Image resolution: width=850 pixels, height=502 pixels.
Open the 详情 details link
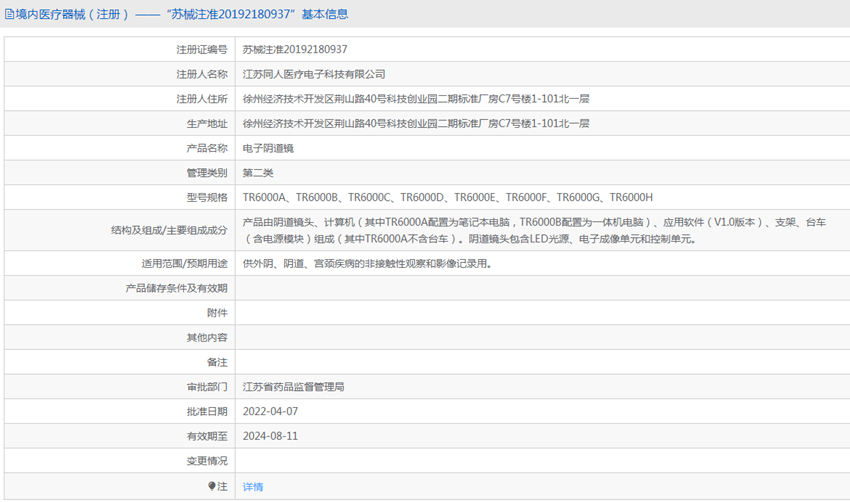(x=253, y=487)
